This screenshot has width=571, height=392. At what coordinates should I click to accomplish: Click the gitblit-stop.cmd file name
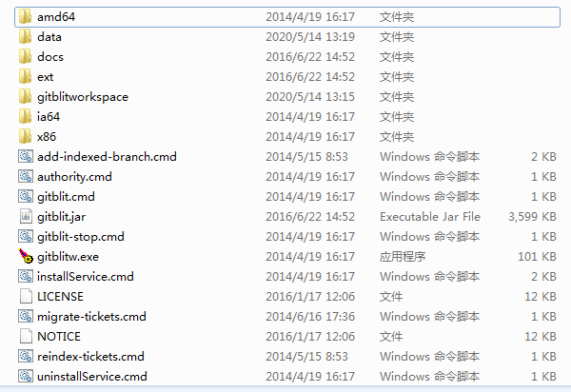[81, 237]
